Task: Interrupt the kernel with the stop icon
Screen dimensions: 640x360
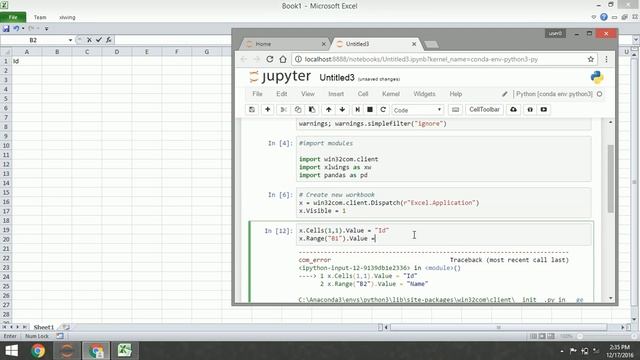Action: [370, 110]
